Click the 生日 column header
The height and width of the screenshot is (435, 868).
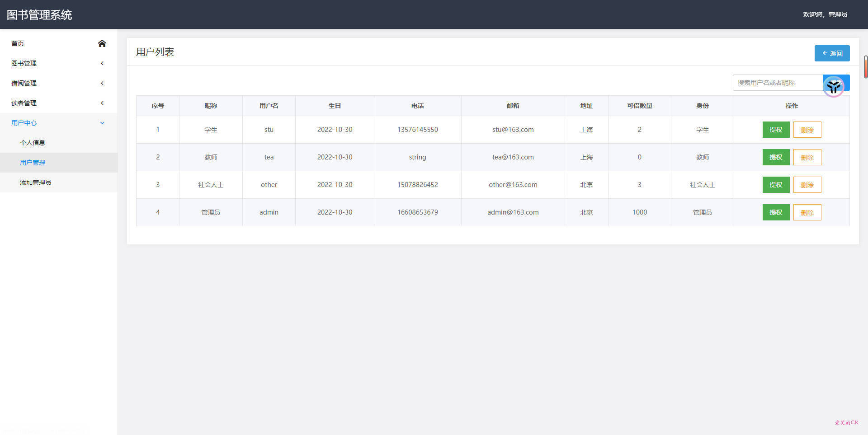pos(335,106)
